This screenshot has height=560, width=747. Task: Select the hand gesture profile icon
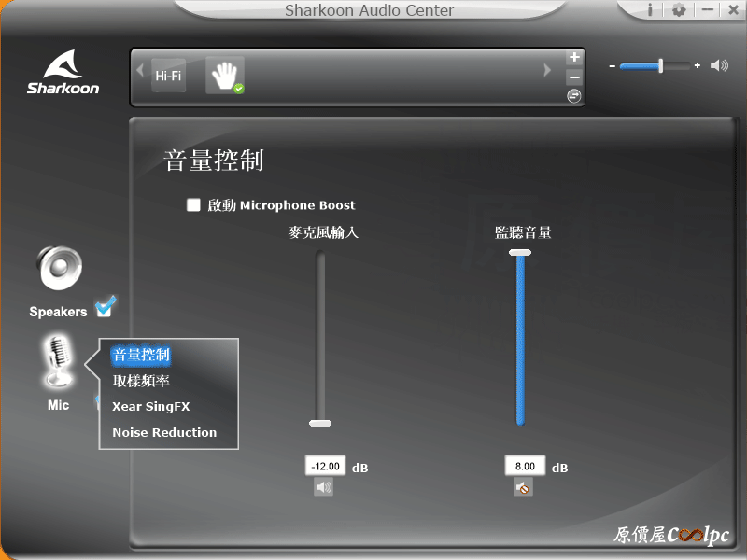click(225, 76)
